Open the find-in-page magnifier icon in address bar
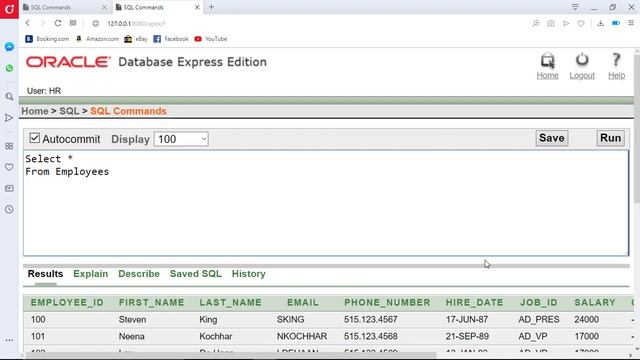The image size is (640, 360). (536, 24)
